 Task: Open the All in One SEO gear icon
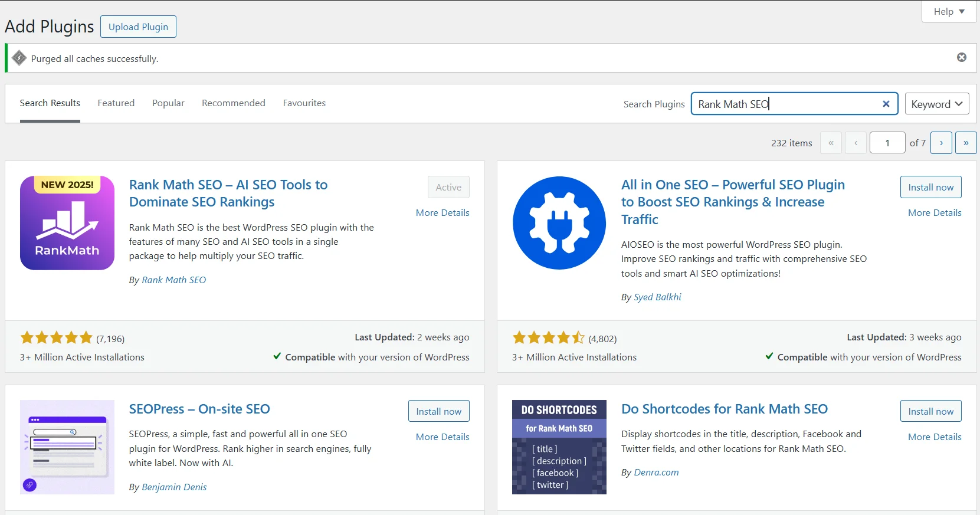click(x=559, y=223)
